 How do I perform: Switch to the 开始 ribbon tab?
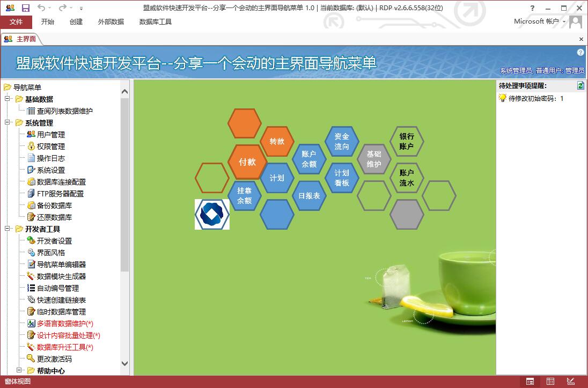click(48, 22)
